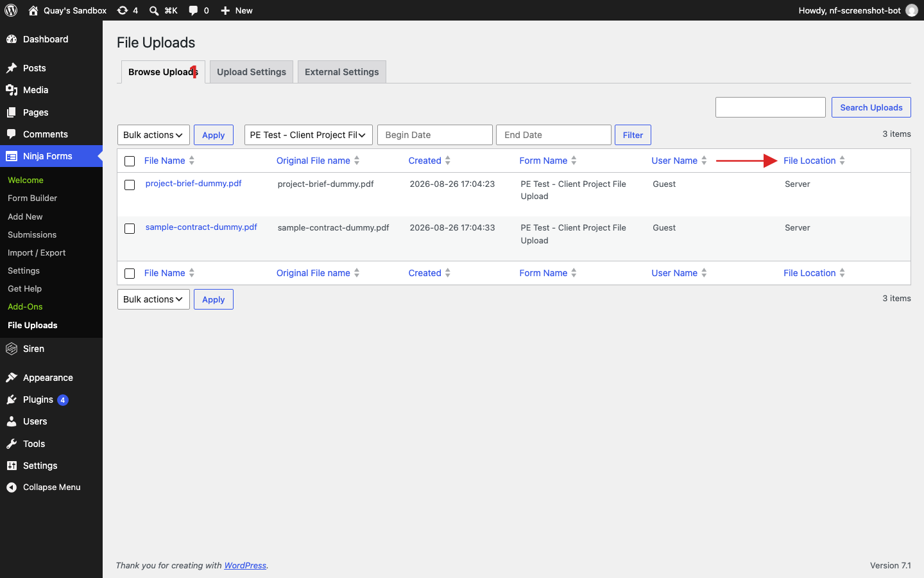
Task: Click the Posts pushpin icon
Action: click(x=12, y=68)
